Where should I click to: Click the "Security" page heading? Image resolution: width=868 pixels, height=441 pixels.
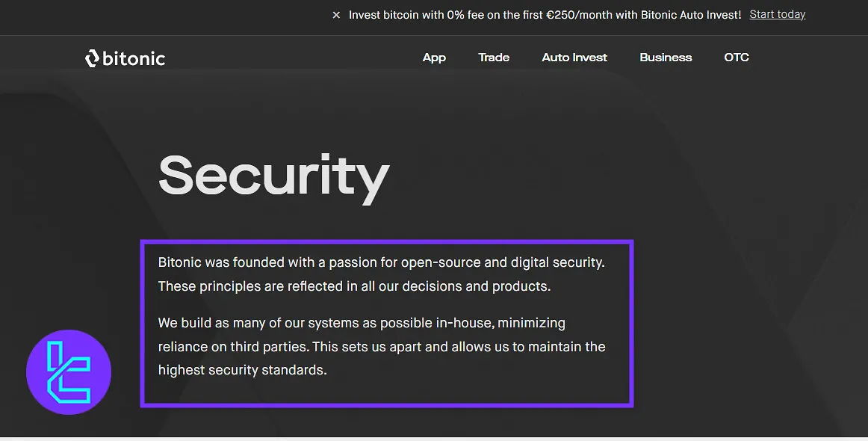click(273, 176)
